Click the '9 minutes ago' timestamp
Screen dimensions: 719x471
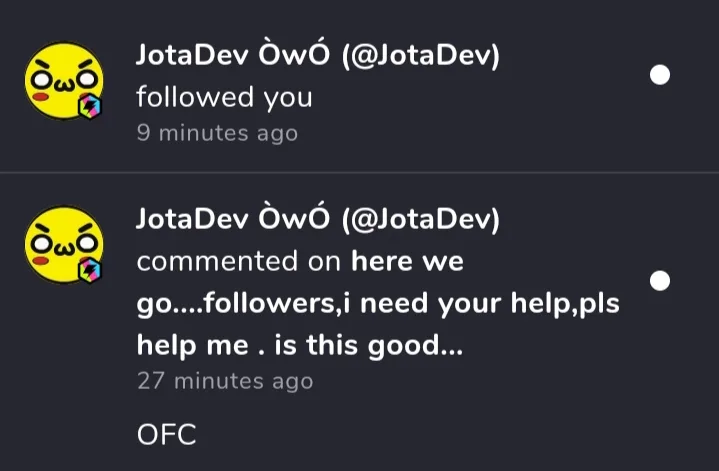point(217,133)
